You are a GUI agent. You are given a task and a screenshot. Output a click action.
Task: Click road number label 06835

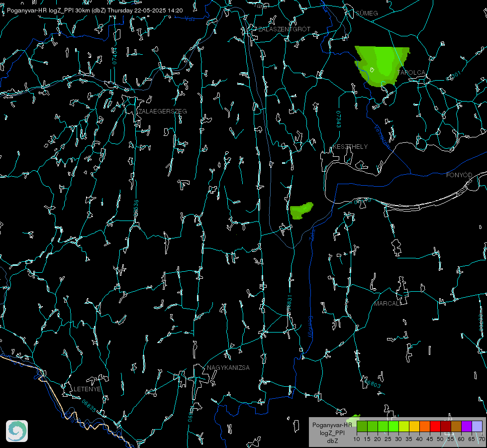tap(89, 406)
